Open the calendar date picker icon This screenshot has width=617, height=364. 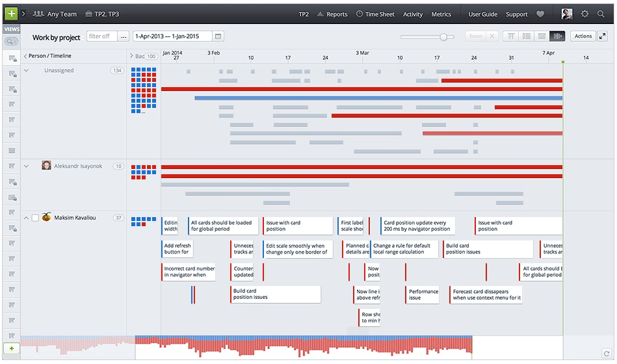[218, 36]
